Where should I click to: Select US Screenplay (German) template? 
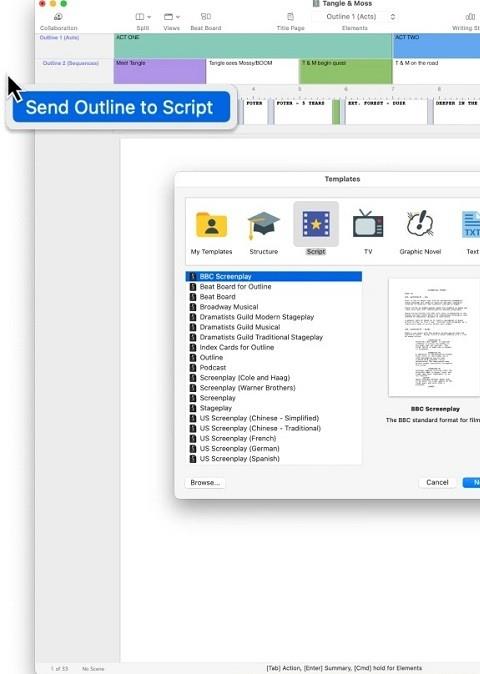[274, 448]
